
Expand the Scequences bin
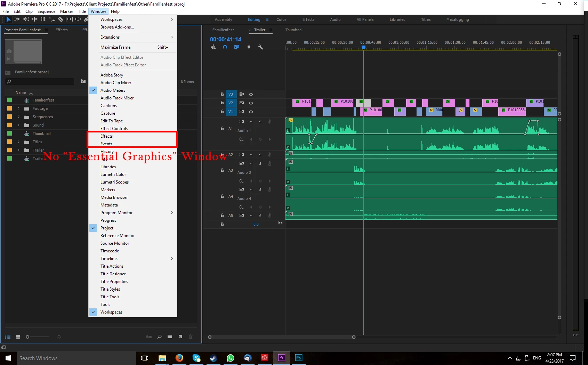[19, 117]
